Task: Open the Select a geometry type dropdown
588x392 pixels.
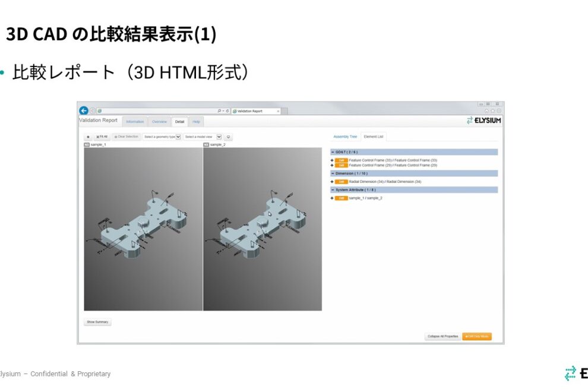Action: [x=162, y=137]
